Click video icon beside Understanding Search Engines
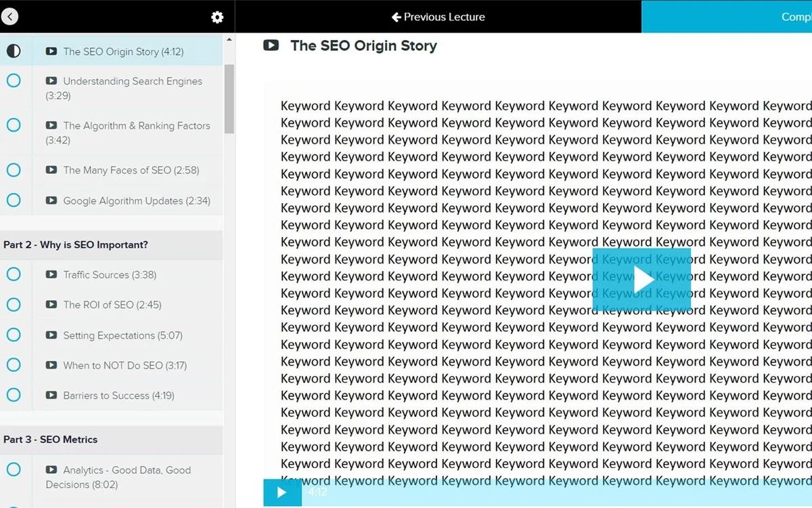Viewport: 812px width, 508px height. point(51,81)
